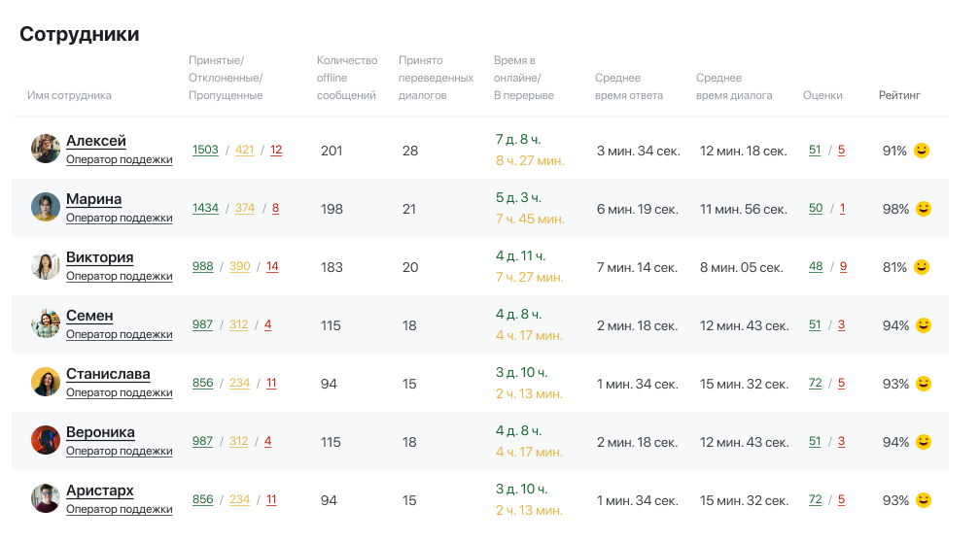Open Виктория employee profile link
The height and width of the screenshot is (542, 980).
click(x=99, y=257)
